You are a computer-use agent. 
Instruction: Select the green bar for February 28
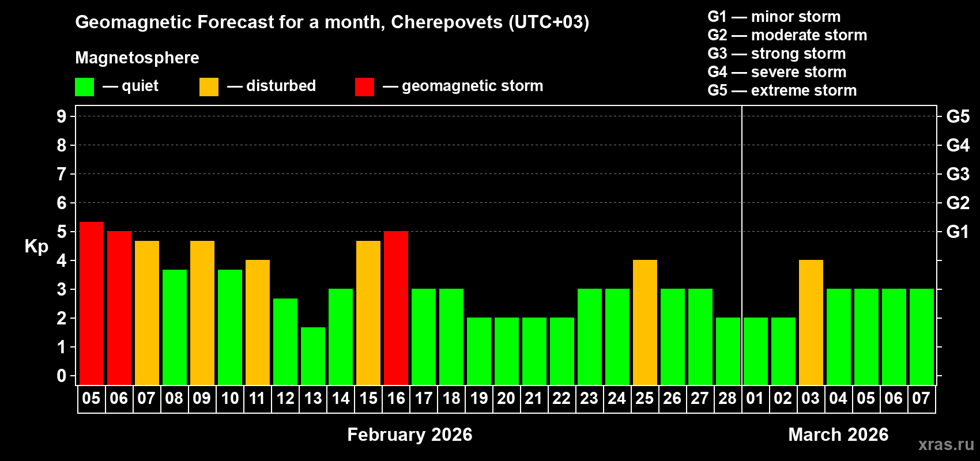728,352
